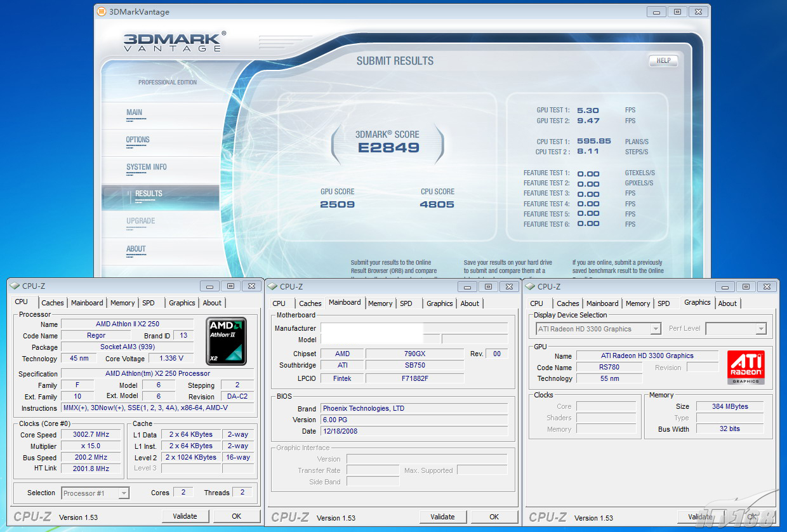Image resolution: width=787 pixels, height=532 pixels.
Task: Click the CPU-Z icon in the right window title bar
Action: pyautogui.click(x=530, y=286)
